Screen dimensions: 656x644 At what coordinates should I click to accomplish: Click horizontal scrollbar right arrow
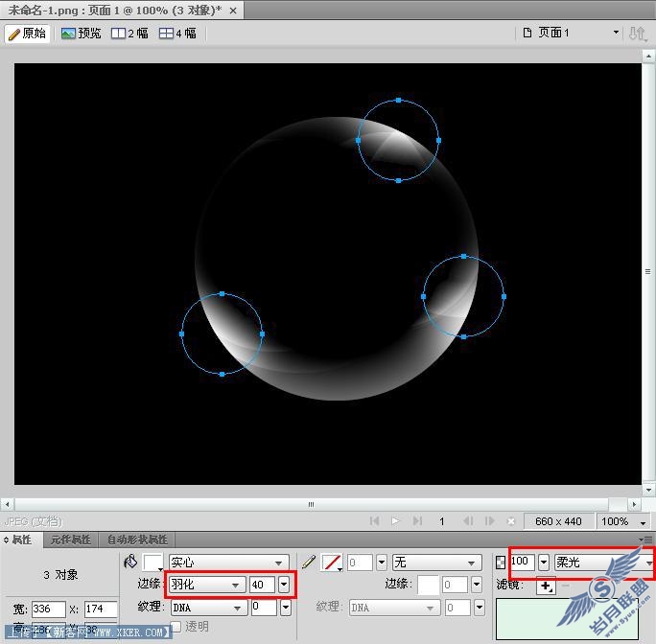coord(634,504)
